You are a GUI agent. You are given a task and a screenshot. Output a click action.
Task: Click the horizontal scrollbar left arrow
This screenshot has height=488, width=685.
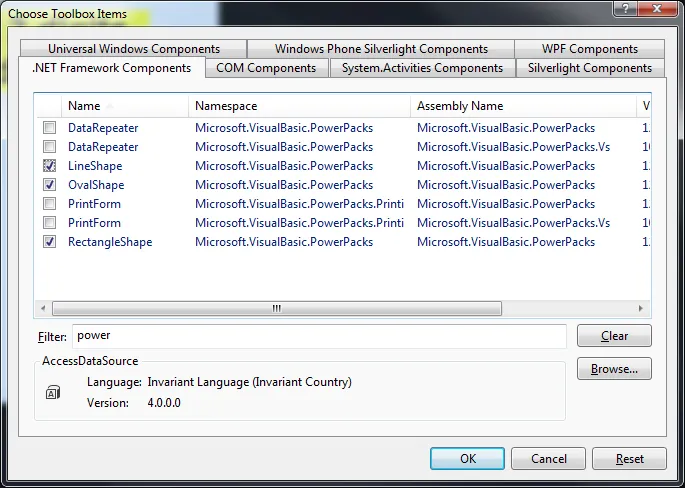point(43,308)
